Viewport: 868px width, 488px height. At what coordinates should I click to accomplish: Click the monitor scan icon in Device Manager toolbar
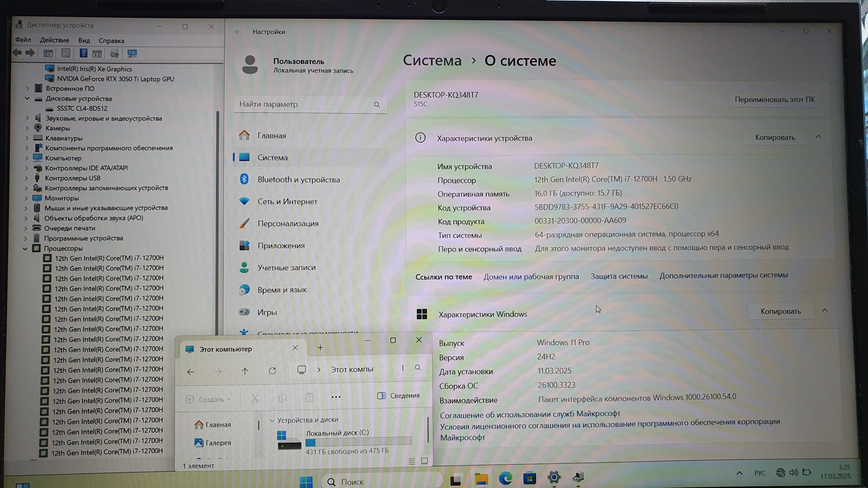(132, 54)
